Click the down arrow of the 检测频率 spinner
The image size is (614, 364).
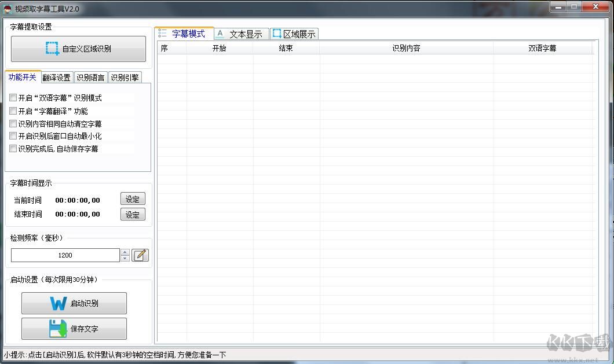pos(125,258)
